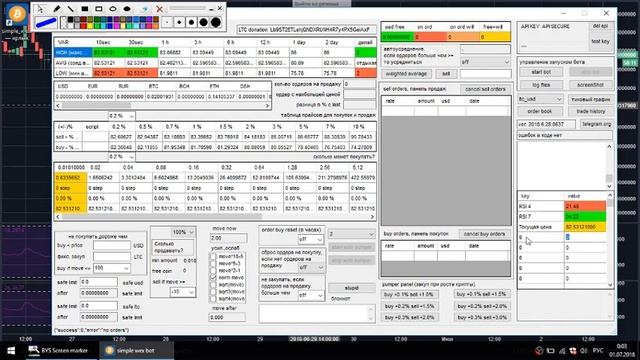
Task: Enable the move*2-1 checkbox
Action: click(213, 270)
